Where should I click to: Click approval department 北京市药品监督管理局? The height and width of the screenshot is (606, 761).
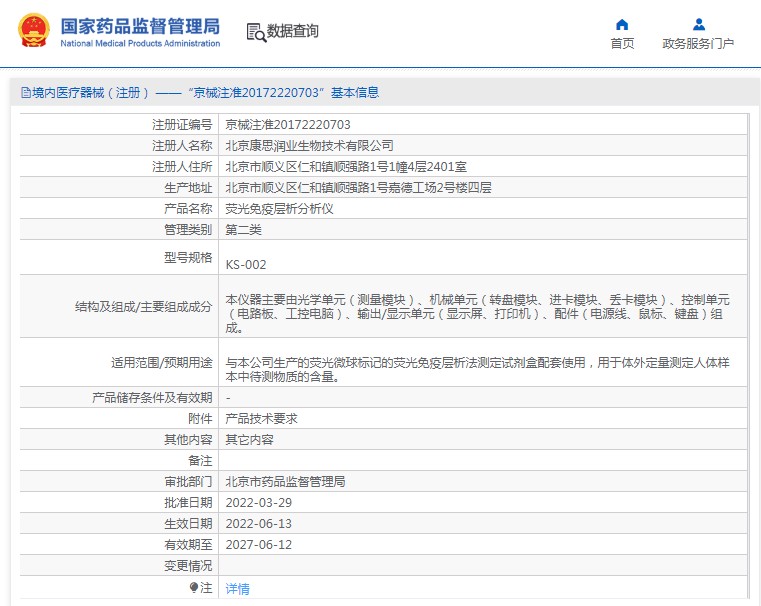[x=285, y=482]
